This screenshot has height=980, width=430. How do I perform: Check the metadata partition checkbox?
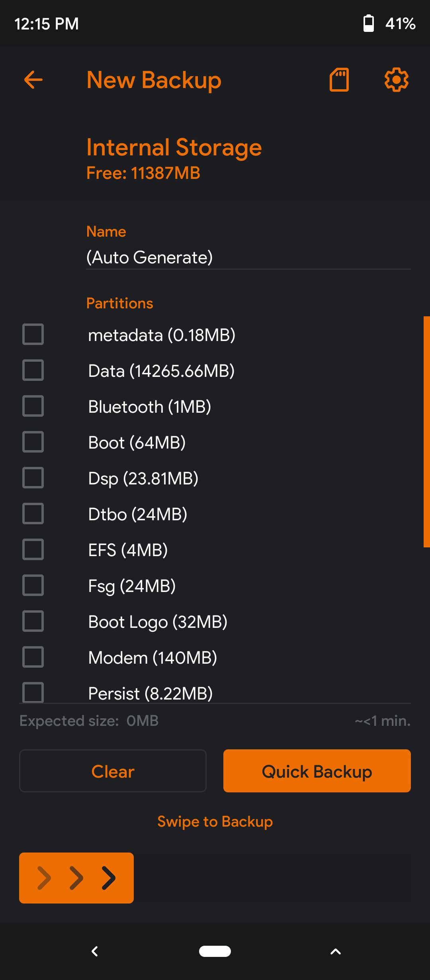(33, 334)
